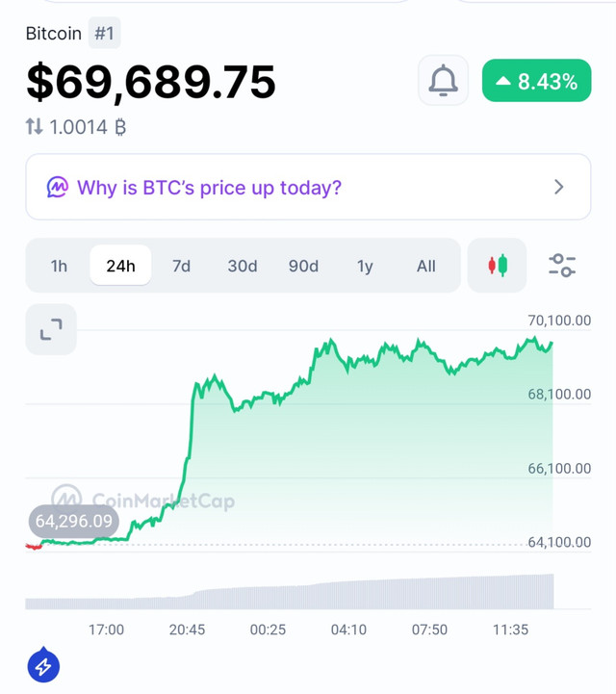The width and height of the screenshot is (616, 694).
Task: Tap the purple AI chat icon
Action: coord(58,188)
